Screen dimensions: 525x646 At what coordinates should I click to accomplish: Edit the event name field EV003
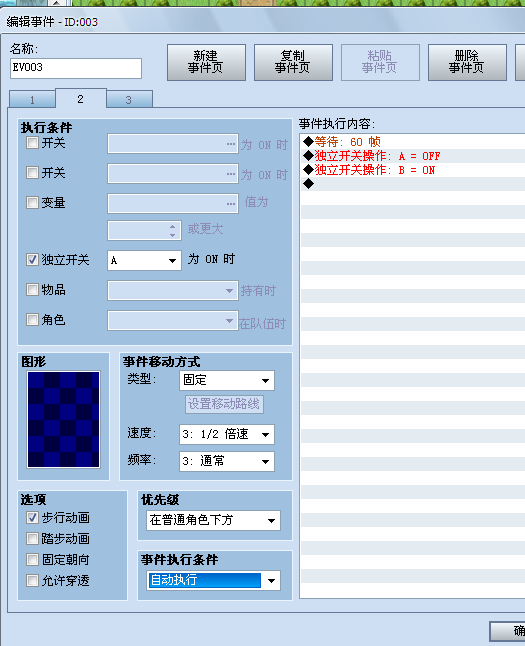click(x=76, y=68)
